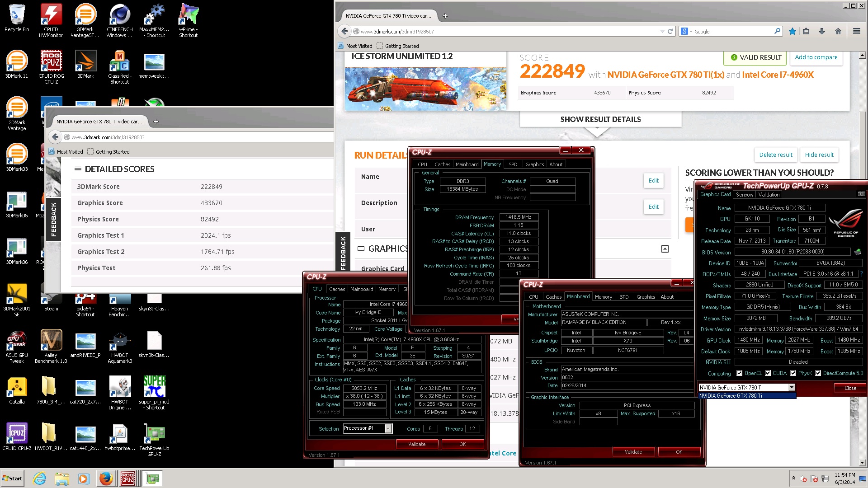Toggle the PhysX checkbox in GPU-Z
Viewport: 868px width, 488px height.
793,373
